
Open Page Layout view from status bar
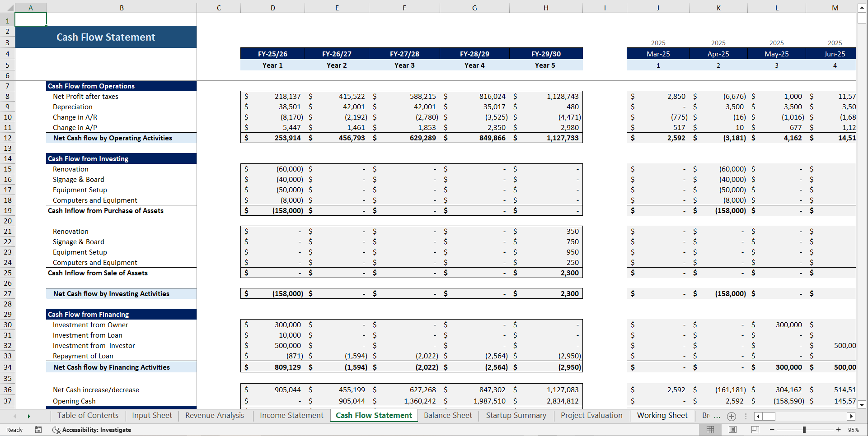tap(733, 430)
